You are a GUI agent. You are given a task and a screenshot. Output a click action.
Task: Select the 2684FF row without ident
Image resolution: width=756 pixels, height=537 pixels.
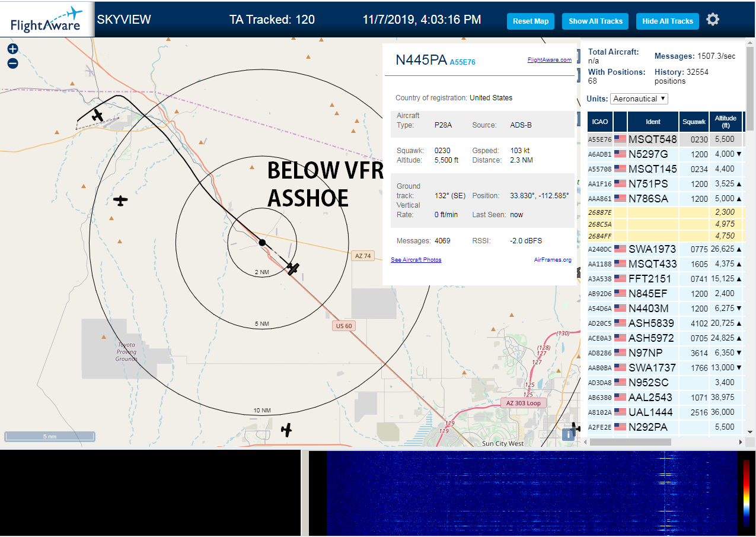666,236
